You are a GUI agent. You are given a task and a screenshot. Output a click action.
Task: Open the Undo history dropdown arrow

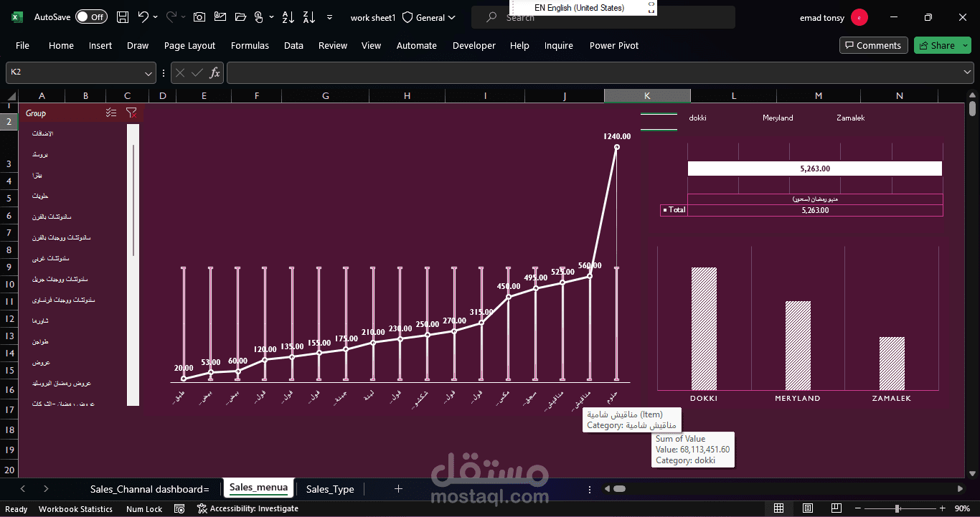click(156, 17)
